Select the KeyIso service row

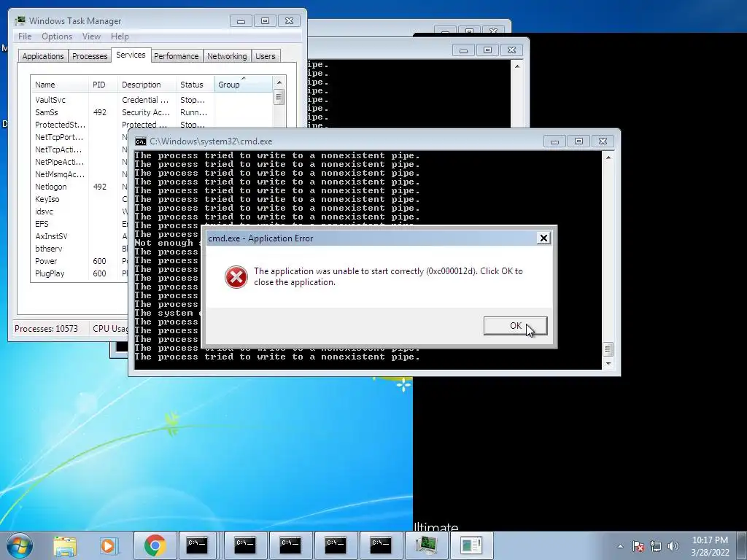click(x=79, y=199)
